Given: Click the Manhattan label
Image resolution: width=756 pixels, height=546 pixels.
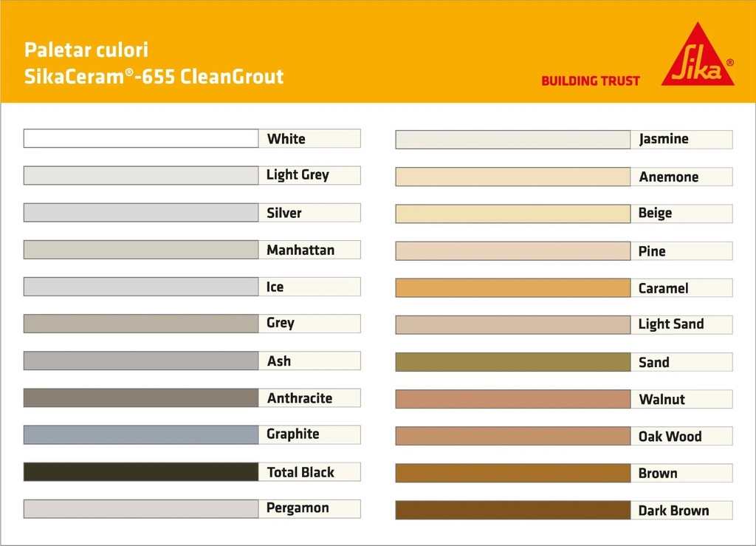Looking at the screenshot, I should click(300, 250).
